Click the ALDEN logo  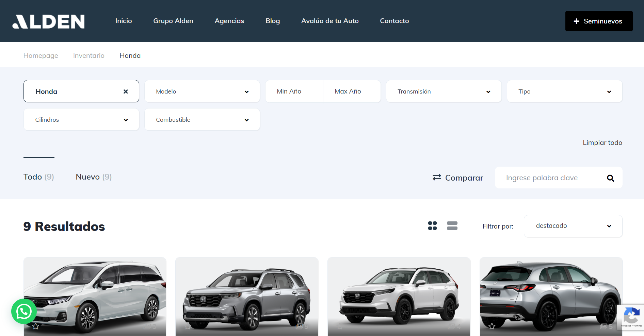pos(49,21)
